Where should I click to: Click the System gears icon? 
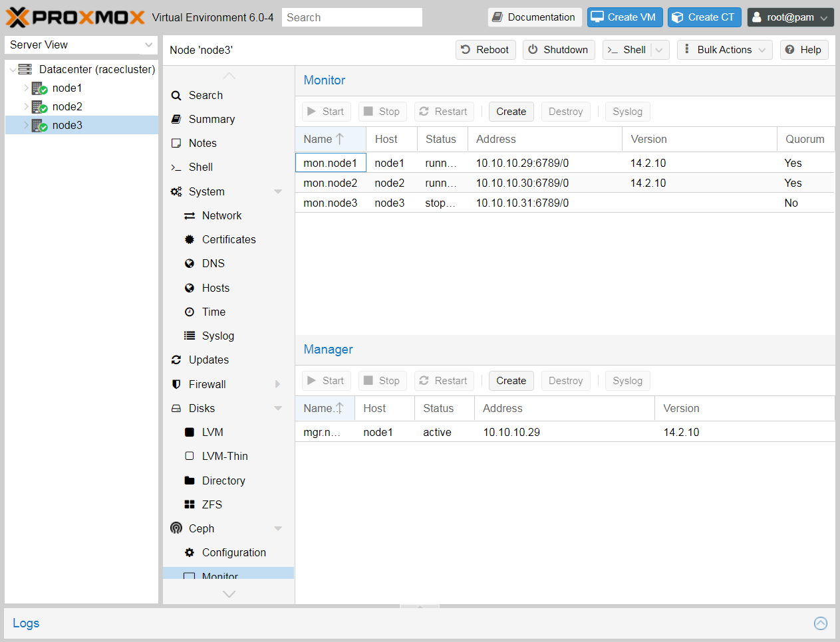(176, 191)
